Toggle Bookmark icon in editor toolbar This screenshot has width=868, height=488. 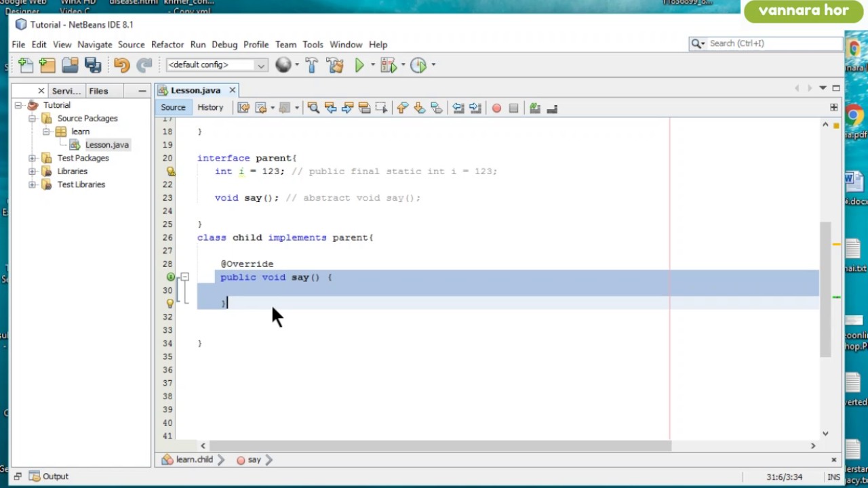click(x=436, y=108)
